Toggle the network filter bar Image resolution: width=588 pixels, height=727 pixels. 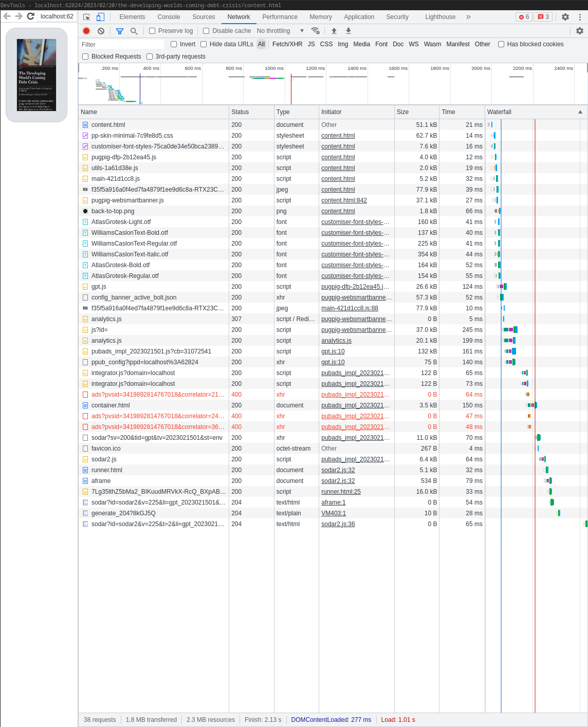point(120,31)
